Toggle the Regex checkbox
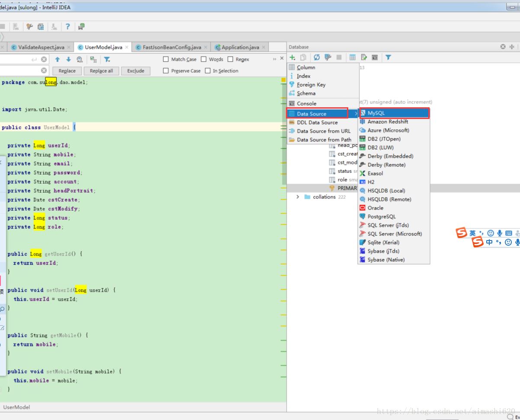This screenshot has height=420, width=520. 230,59
